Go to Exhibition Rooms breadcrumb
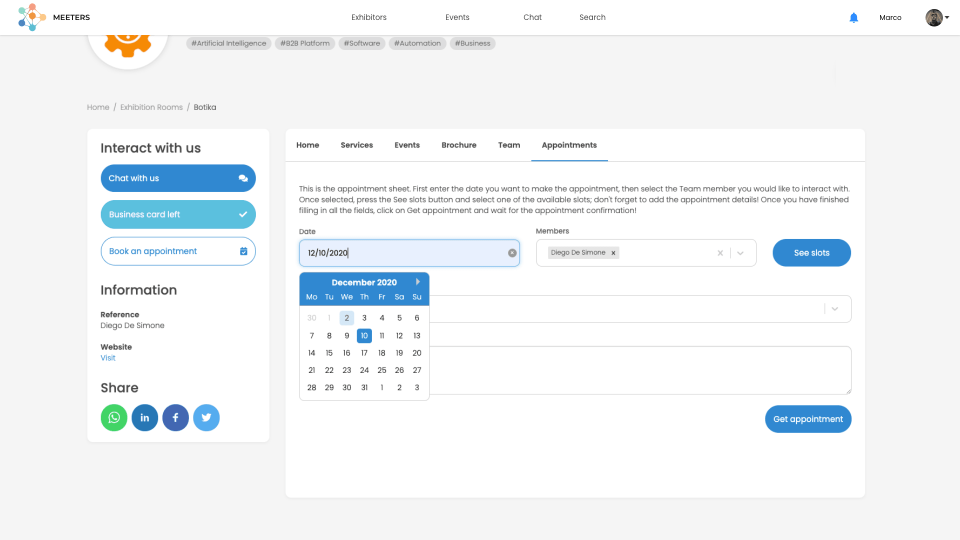The height and width of the screenshot is (540, 960). [x=151, y=107]
